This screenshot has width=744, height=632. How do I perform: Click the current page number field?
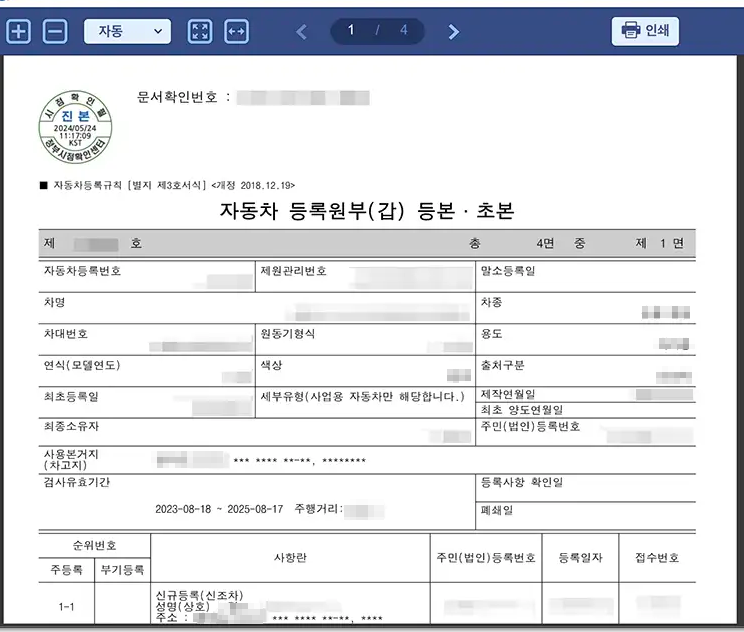tap(351, 30)
